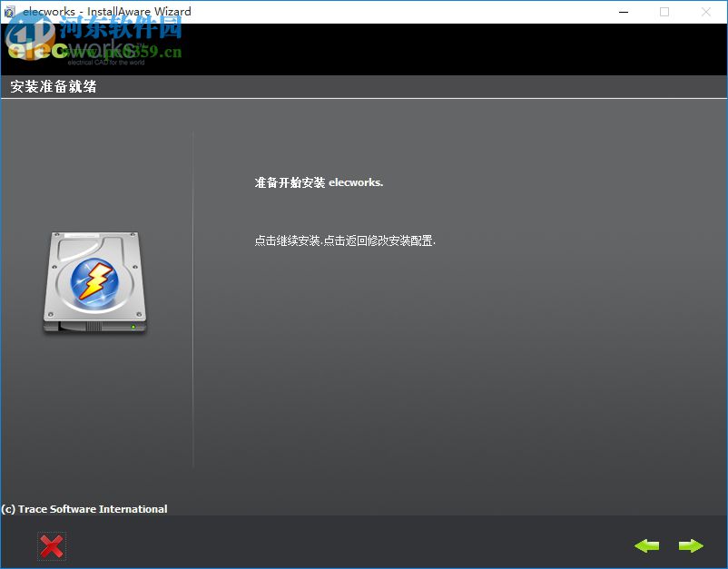Viewport: 728px width, 569px height.
Task: Minimize the installer window
Action: [x=624, y=11]
